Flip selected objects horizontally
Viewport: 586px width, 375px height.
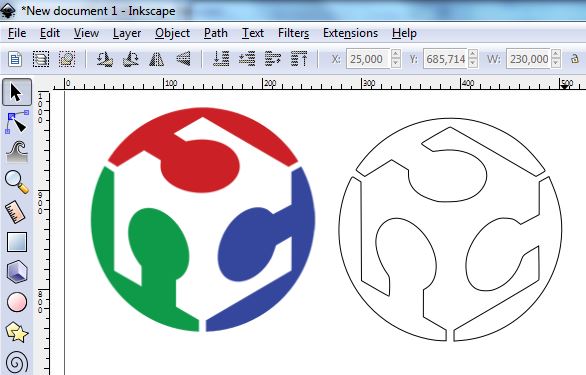157,59
